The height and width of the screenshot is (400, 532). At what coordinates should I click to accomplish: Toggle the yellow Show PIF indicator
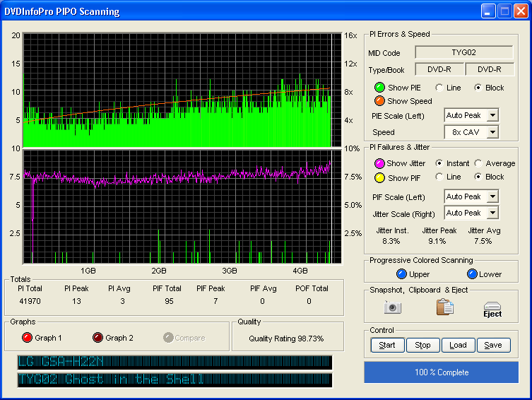(379, 177)
